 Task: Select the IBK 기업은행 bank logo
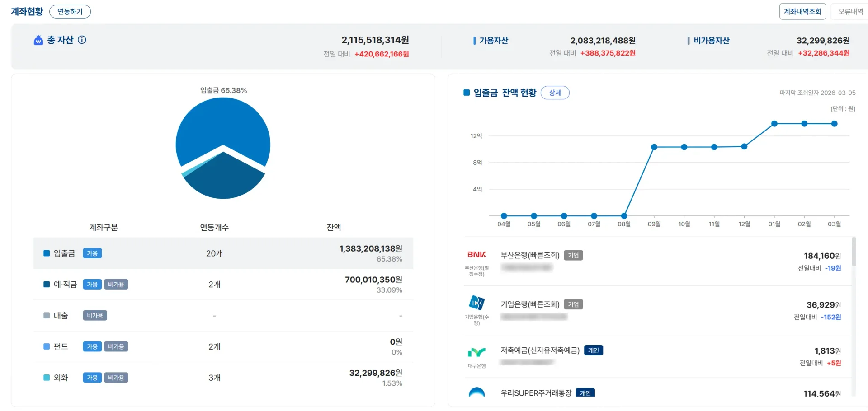pyautogui.click(x=476, y=304)
